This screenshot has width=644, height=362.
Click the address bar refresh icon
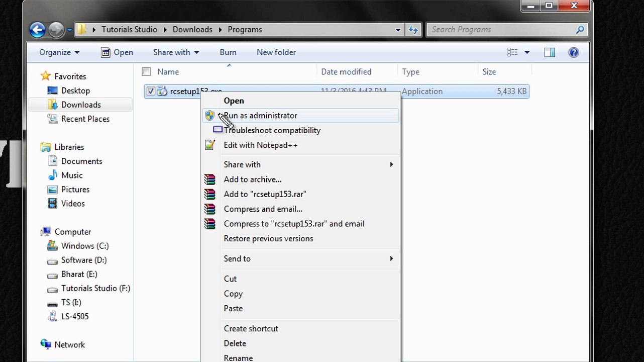coord(413,30)
